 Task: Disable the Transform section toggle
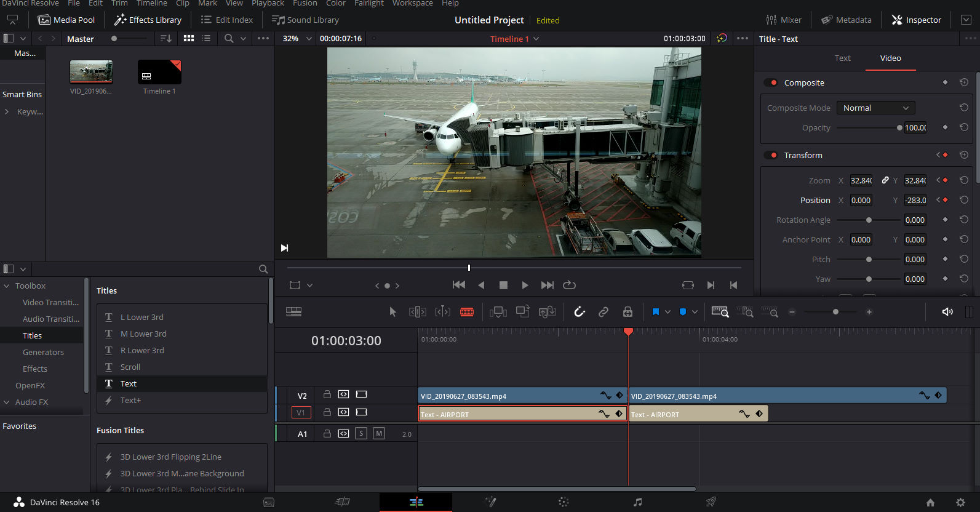(770, 155)
